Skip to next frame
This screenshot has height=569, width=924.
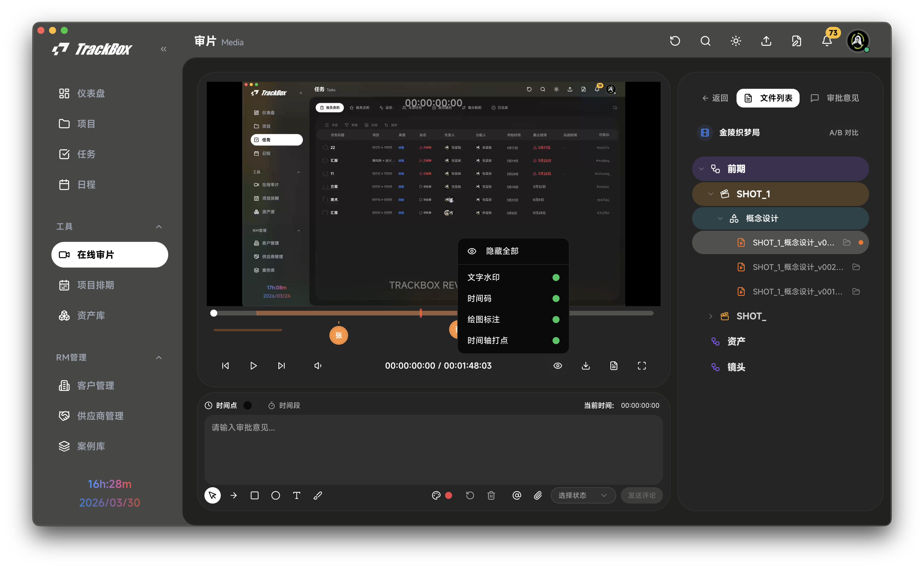[282, 365]
